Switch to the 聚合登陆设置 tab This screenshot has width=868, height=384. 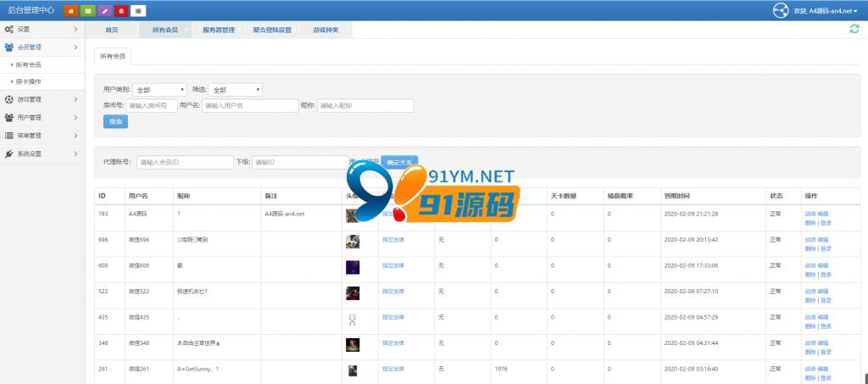[272, 31]
